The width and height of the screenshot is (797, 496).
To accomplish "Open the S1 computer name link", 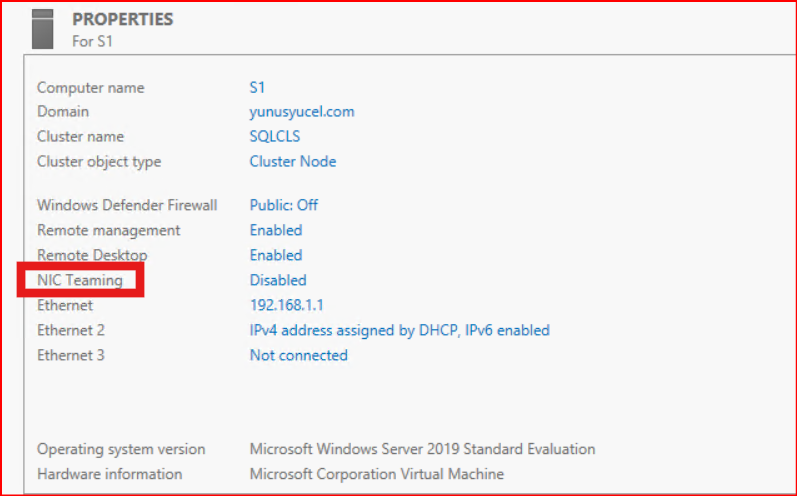I will coord(259,88).
